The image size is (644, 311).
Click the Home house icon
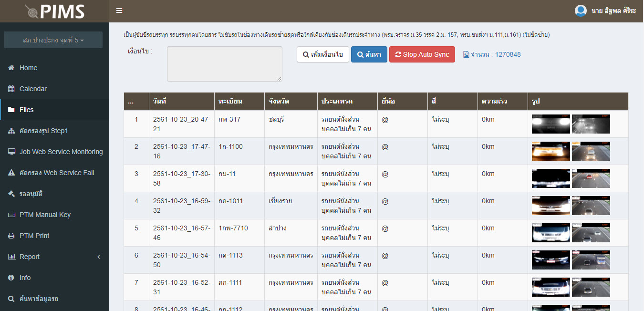[x=11, y=68]
